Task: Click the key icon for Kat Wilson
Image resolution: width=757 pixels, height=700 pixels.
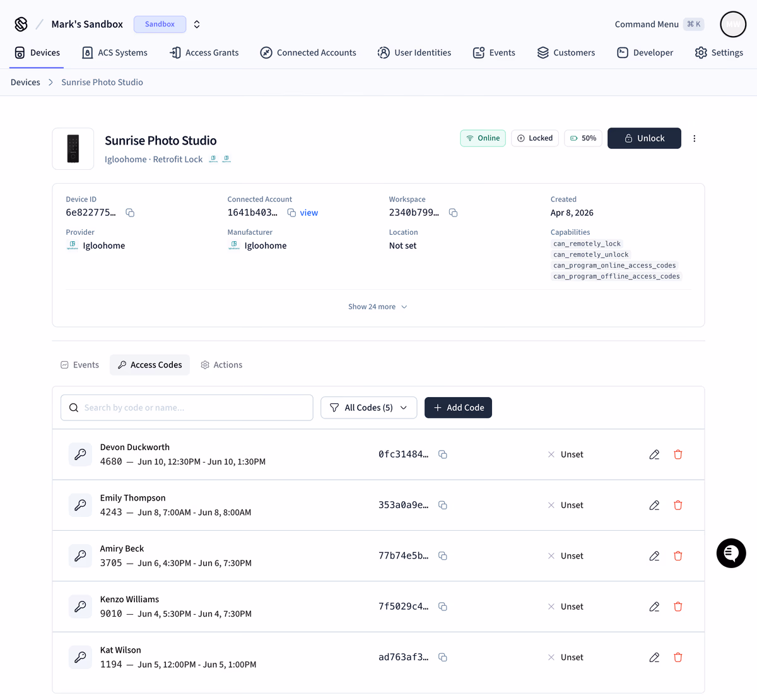Action: [x=80, y=657]
